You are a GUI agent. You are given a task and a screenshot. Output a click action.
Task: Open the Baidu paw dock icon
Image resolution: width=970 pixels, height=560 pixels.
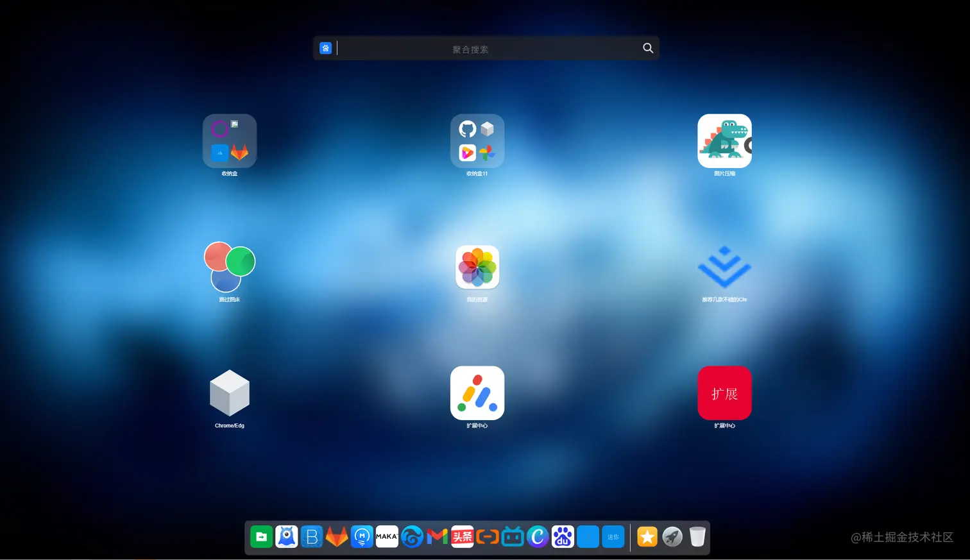[563, 537]
